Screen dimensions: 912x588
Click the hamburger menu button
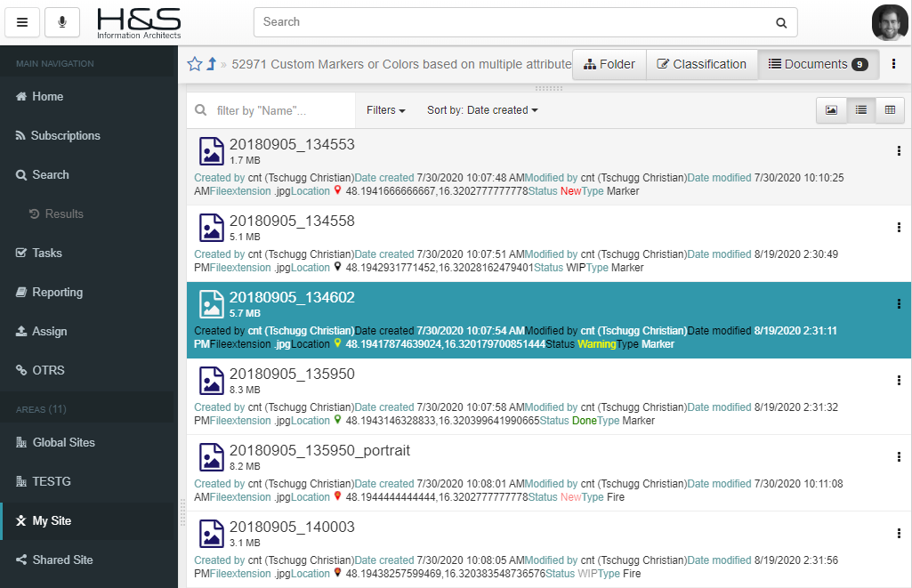pos(22,22)
